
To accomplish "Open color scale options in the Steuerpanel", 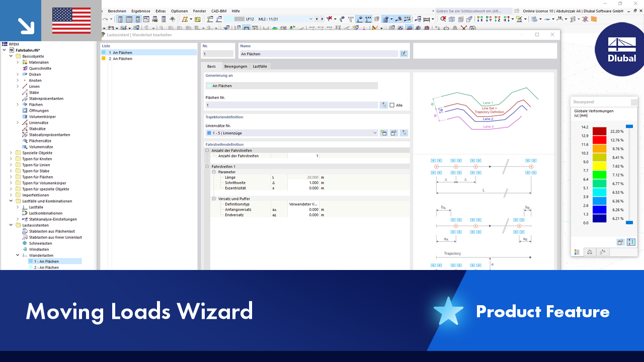I will click(620, 242).
